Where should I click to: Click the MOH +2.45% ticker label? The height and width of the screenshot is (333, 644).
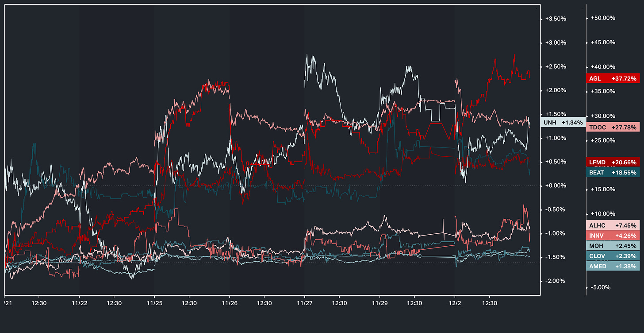613,246
